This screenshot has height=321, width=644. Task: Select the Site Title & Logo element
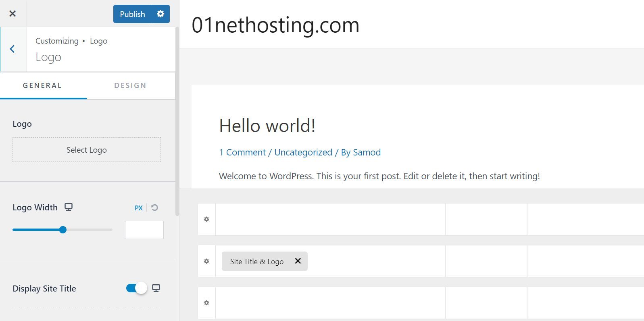coord(257,261)
